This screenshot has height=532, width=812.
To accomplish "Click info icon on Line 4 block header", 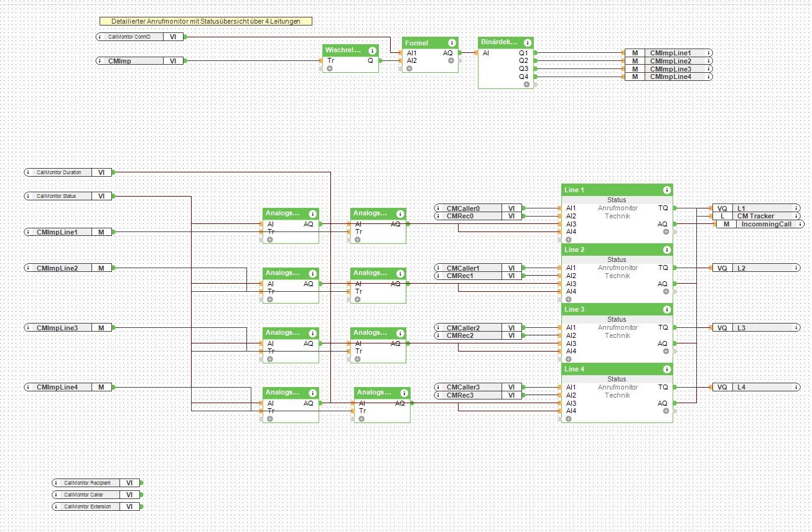I will (666, 369).
